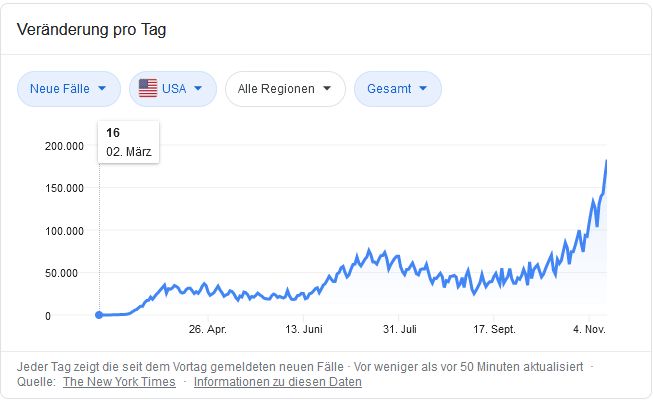Click the 200.000 y-axis label
The width and height of the screenshot is (653, 400).
pyautogui.click(x=66, y=146)
